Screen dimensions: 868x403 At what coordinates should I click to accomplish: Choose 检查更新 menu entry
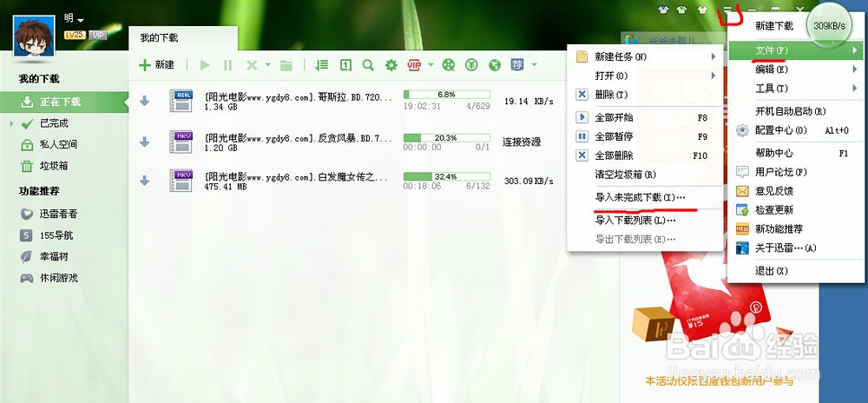pyautogui.click(x=795, y=210)
